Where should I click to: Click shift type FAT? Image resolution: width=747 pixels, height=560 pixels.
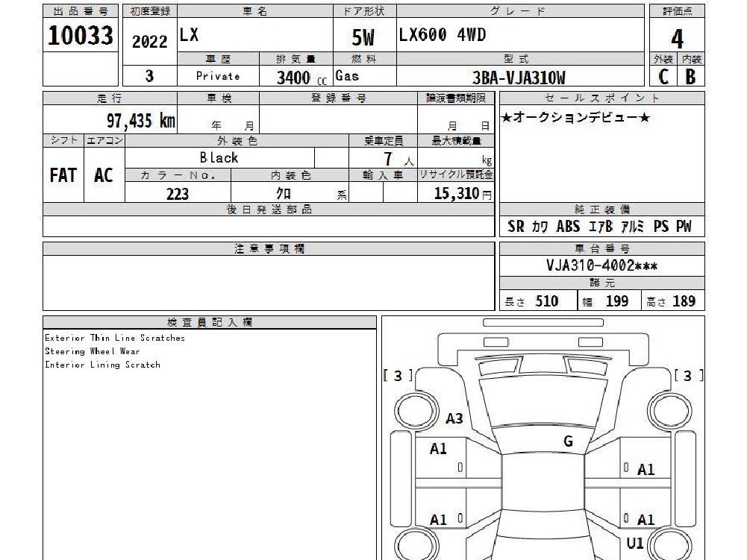point(63,175)
